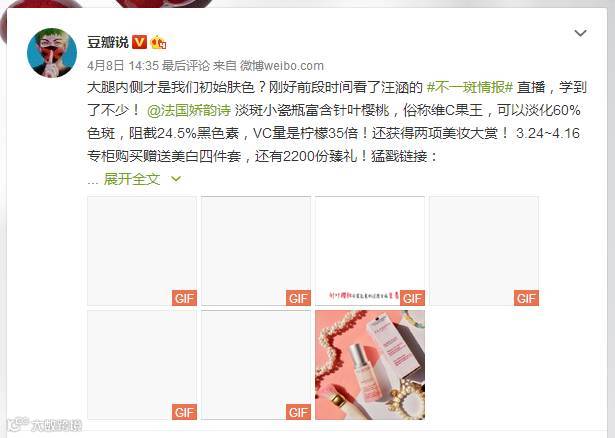This screenshot has height=438, width=615.
Task: Open the first GIF thumbnail in bottom row
Action: [x=142, y=365]
